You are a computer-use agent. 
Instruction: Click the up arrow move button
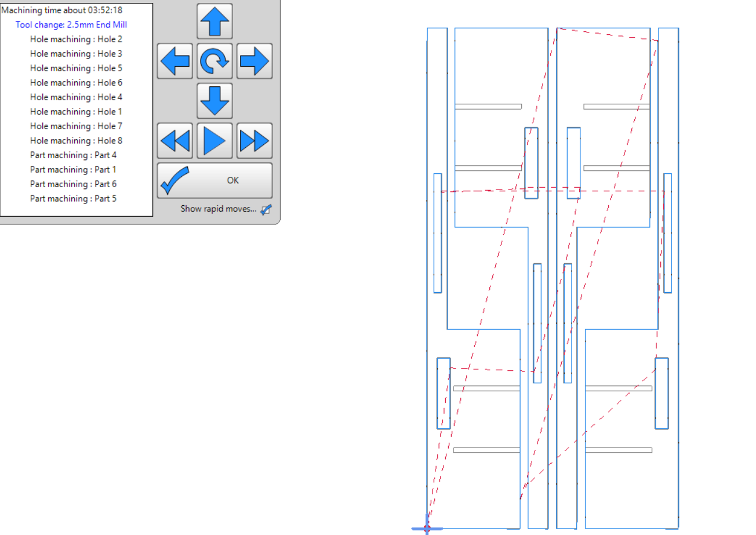[215, 21]
